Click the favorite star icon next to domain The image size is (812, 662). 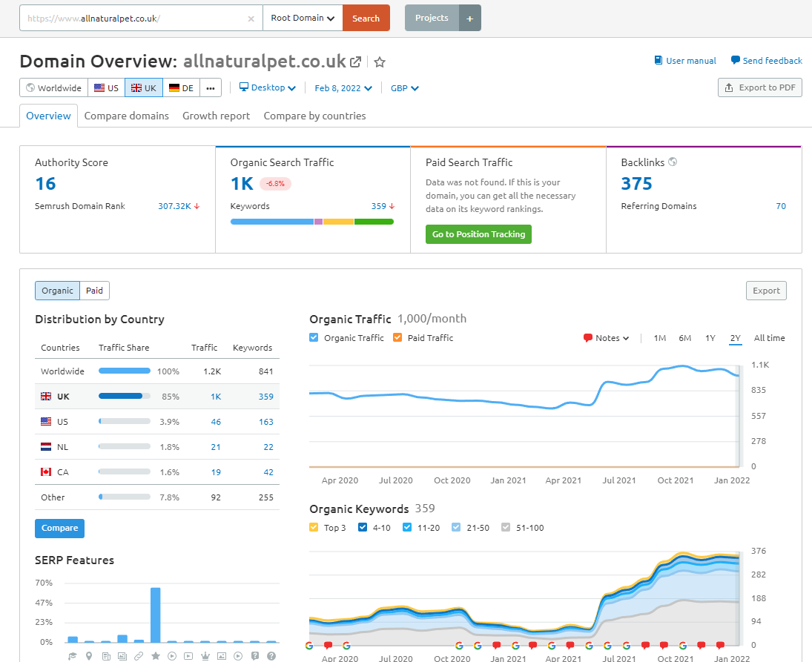point(380,62)
